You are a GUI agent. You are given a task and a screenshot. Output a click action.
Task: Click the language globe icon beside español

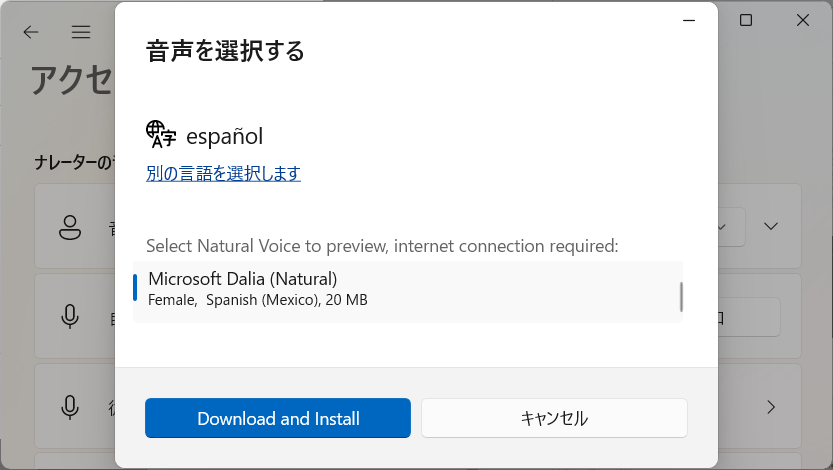[160, 134]
